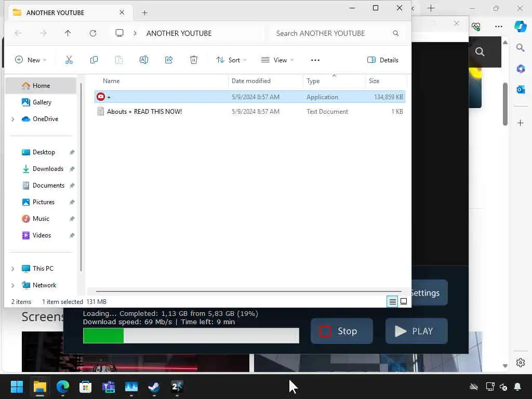
Task: Select Home in the navigation pane
Action: (x=41, y=86)
